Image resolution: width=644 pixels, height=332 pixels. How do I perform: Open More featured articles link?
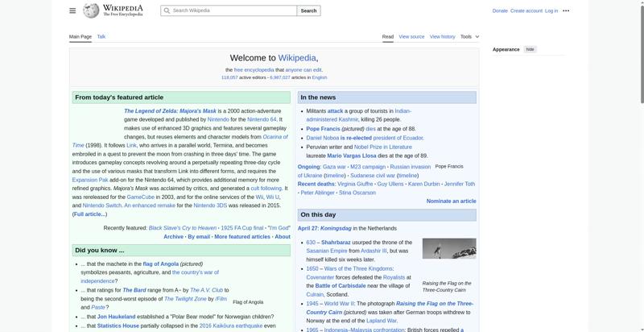coord(242,237)
